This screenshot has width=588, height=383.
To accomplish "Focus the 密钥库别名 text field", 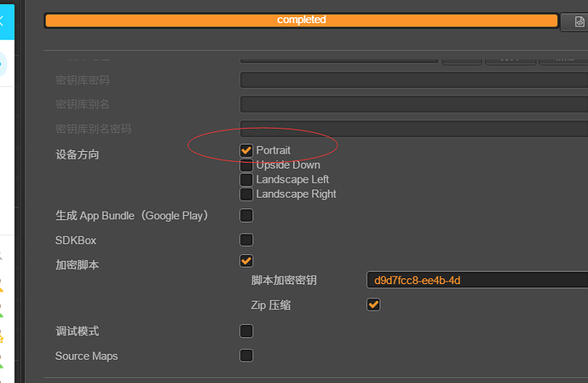I will tap(413, 104).
